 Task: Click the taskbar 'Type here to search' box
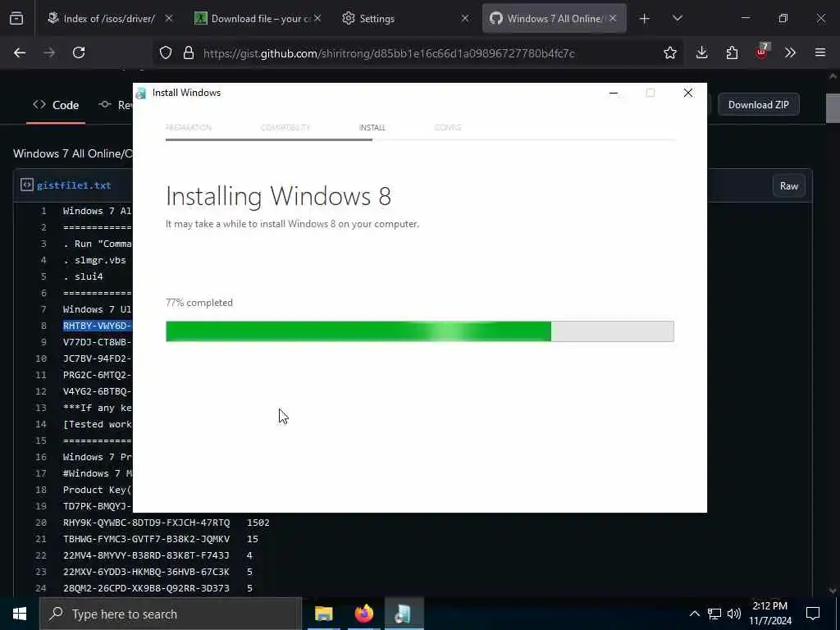pyautogui.click(x=171, y=614)
